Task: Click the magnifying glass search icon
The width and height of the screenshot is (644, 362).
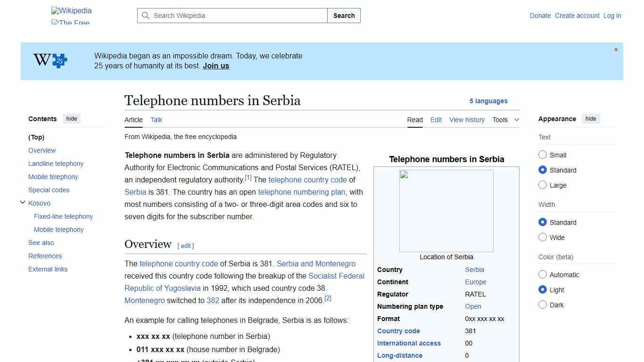Action: (x=146, y=16)
